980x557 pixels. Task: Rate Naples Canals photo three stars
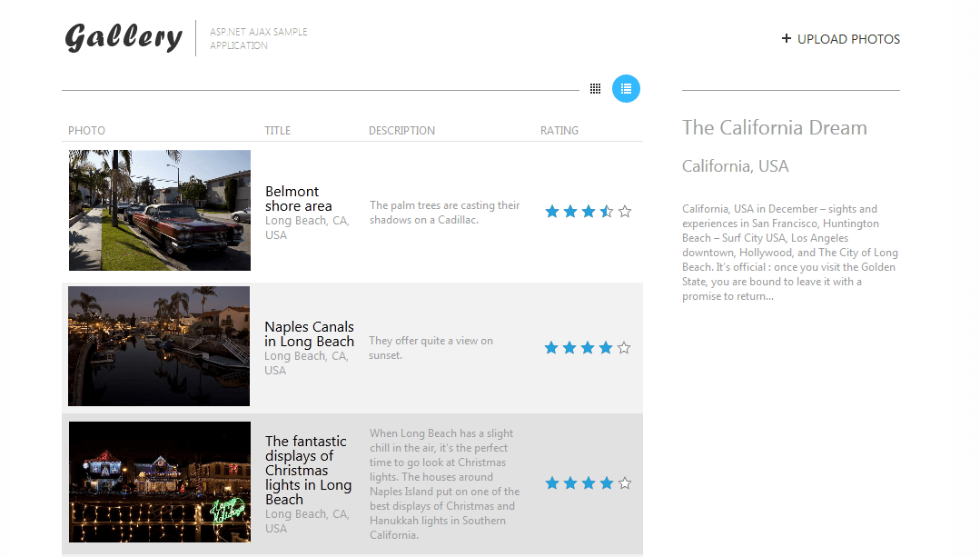tap(588, 348)
